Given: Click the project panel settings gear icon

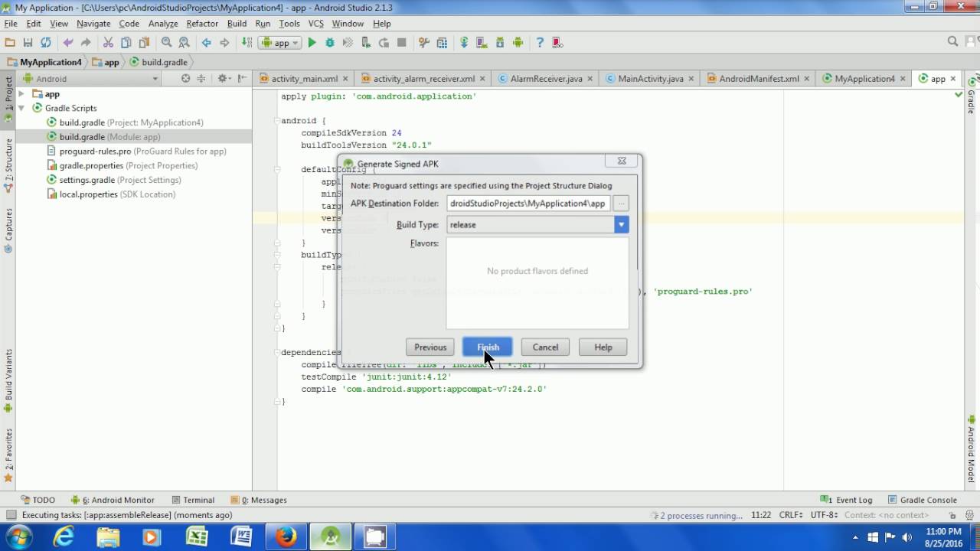Looking at the screenshot, I should (223, 78).
